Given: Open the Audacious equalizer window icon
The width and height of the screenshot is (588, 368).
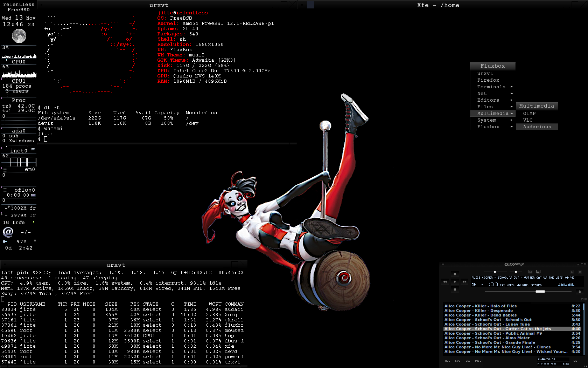Looking at the screenshot, I should point(530,272).
